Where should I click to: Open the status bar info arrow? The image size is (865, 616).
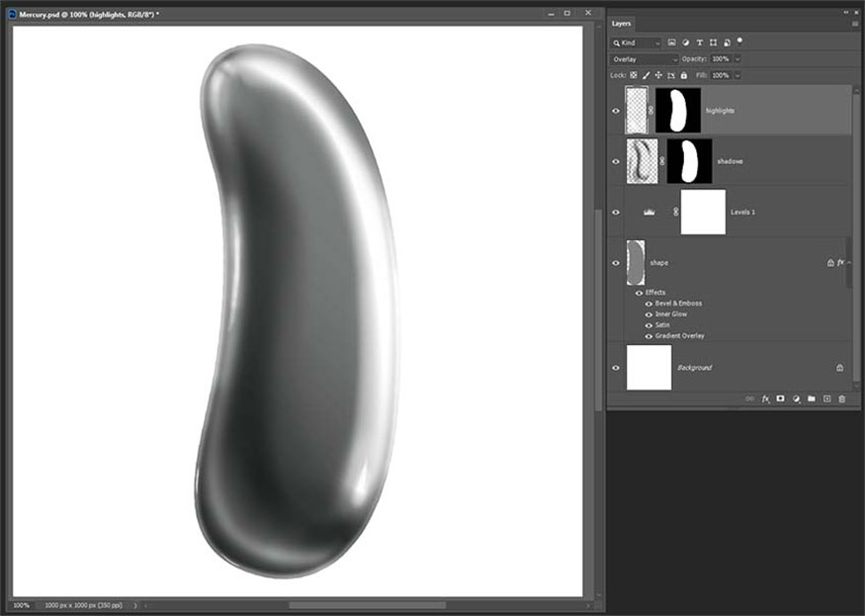pyautogui.click(x=135, y=605)
